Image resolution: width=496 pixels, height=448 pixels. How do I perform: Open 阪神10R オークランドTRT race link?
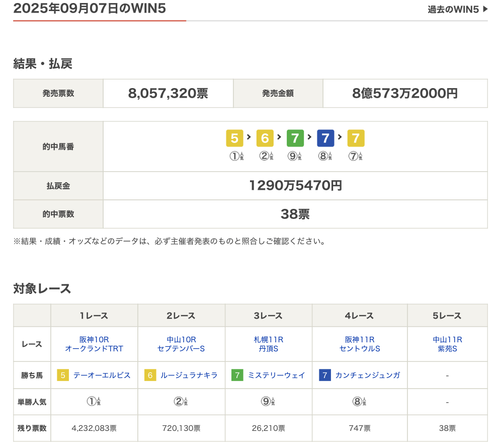click(x=94, y=344)
